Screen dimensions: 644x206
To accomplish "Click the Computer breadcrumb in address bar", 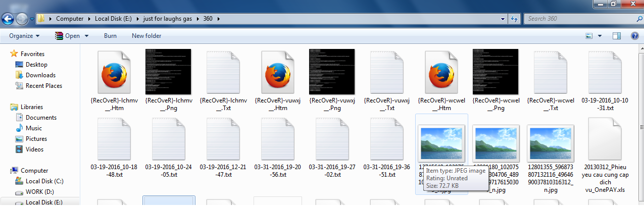I will pyautogui.click(x=70, y=19).
